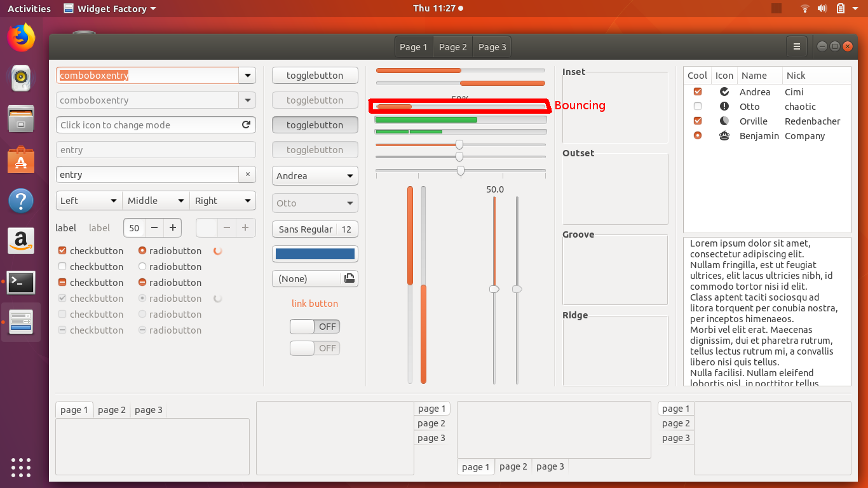Select the bottom-left page 3 tab
This screenshot has height=488, width=868.
(148, 410)
